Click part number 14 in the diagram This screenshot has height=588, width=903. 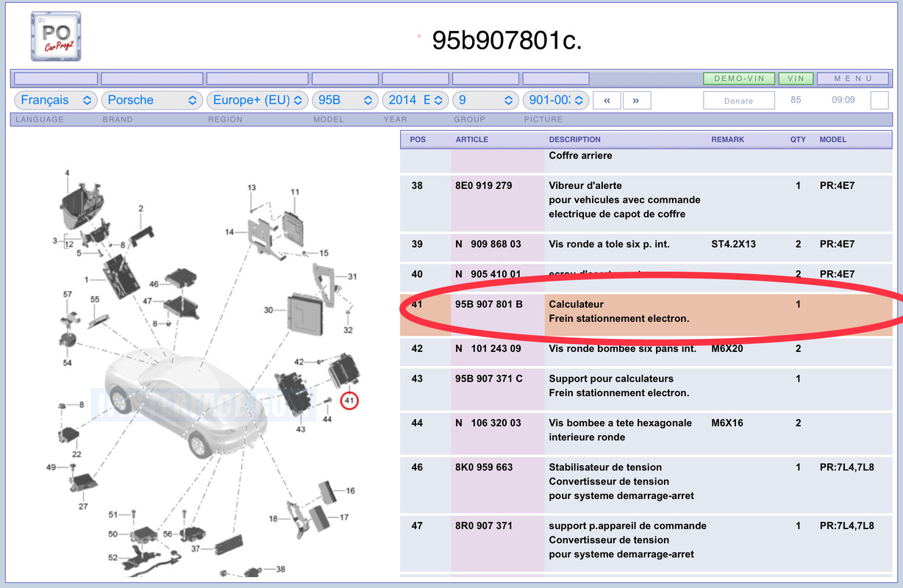(229, 232)
